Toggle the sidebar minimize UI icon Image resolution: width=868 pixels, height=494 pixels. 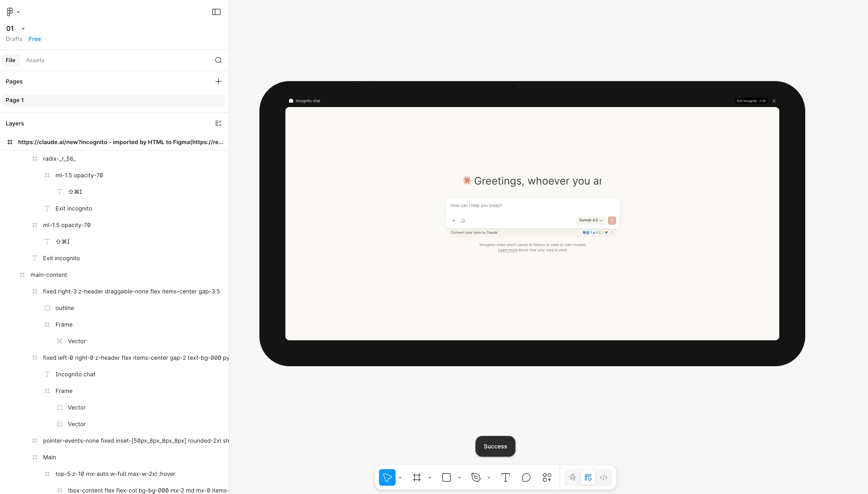point(216,12)
